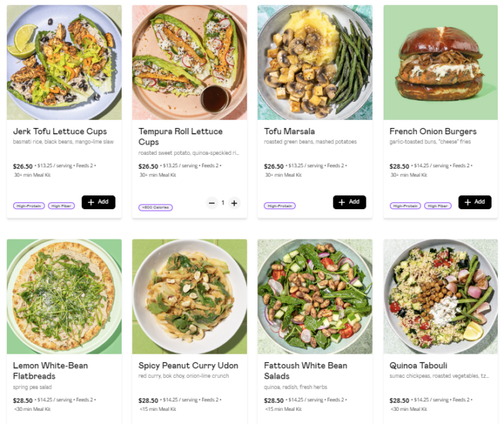View the Lemon White-Bean Flatbreads image
The height and width of the screenshot is (424, 504).
(x=64, y=296)
